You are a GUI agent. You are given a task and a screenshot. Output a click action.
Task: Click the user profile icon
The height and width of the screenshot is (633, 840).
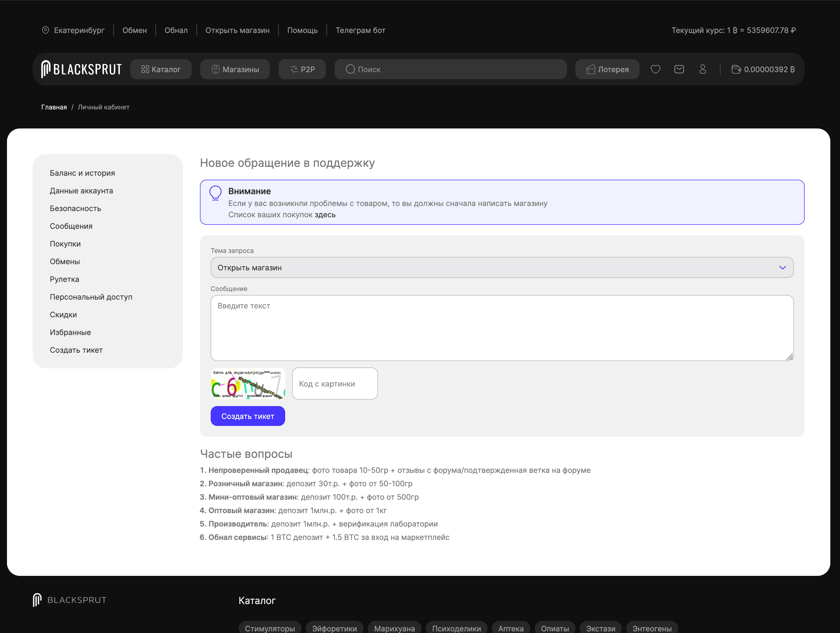(703, 69)
